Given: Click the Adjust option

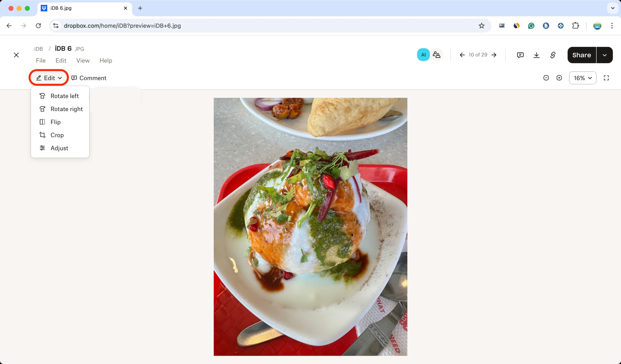Looking at the screenshot, I should pos(59,148).
